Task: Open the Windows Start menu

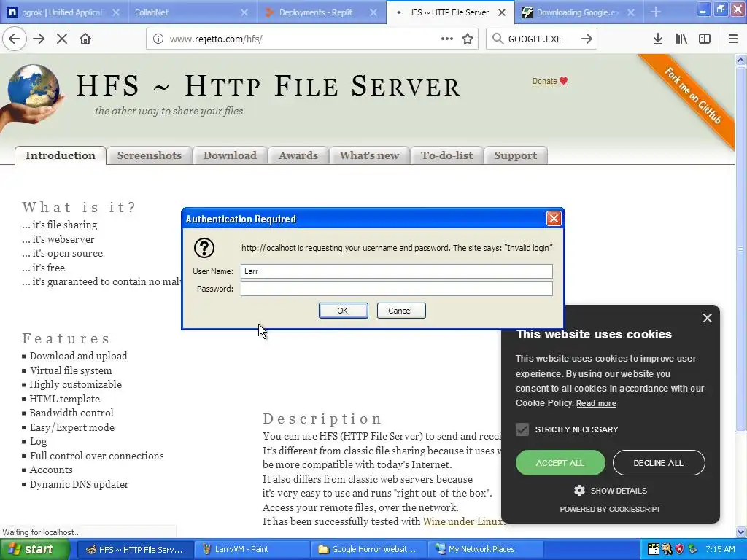Action: coord(35,549)
